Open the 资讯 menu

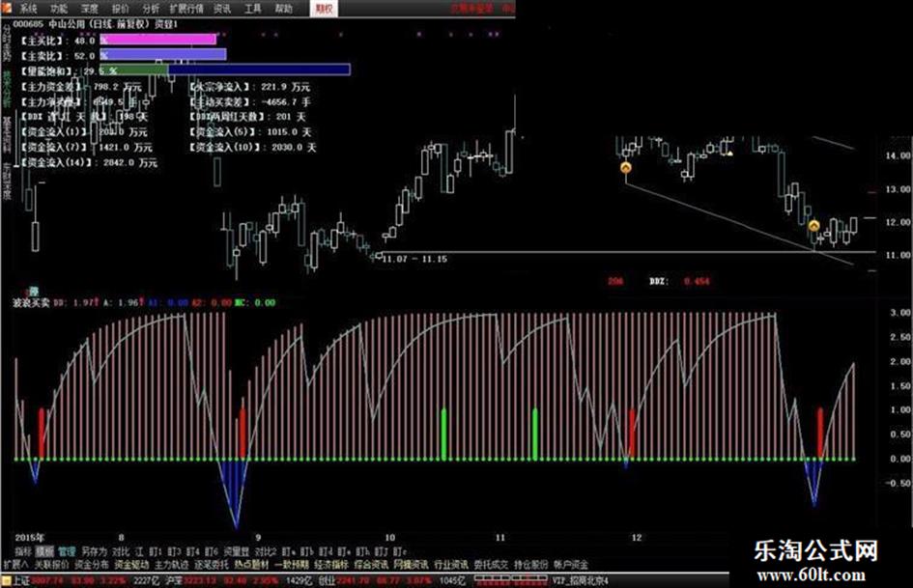pyautogui.click(x=222, y=9)
